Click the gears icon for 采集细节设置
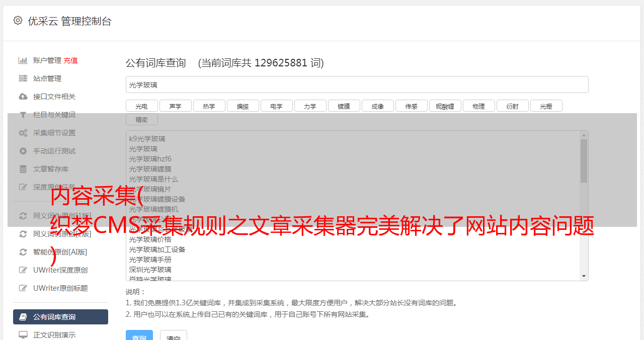The width and height of the screenshot is (644, 340). point(23,133)
